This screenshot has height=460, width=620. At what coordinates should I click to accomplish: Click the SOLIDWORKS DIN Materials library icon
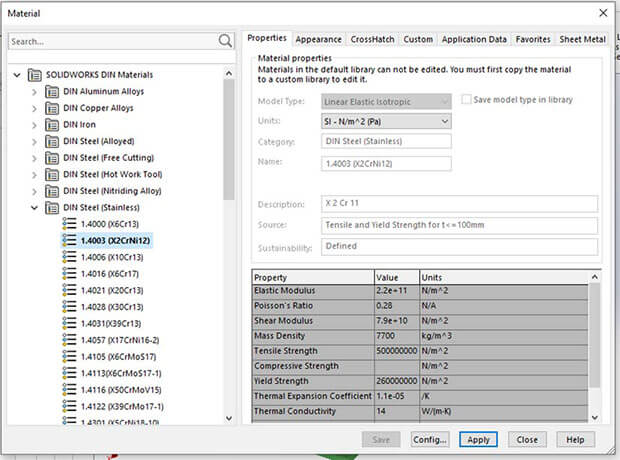click(x=34, y=75)
